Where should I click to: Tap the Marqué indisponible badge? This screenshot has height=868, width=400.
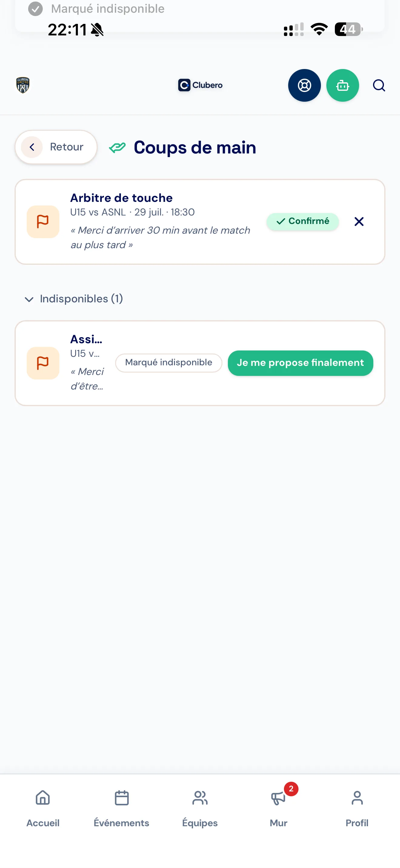point(168,363)
